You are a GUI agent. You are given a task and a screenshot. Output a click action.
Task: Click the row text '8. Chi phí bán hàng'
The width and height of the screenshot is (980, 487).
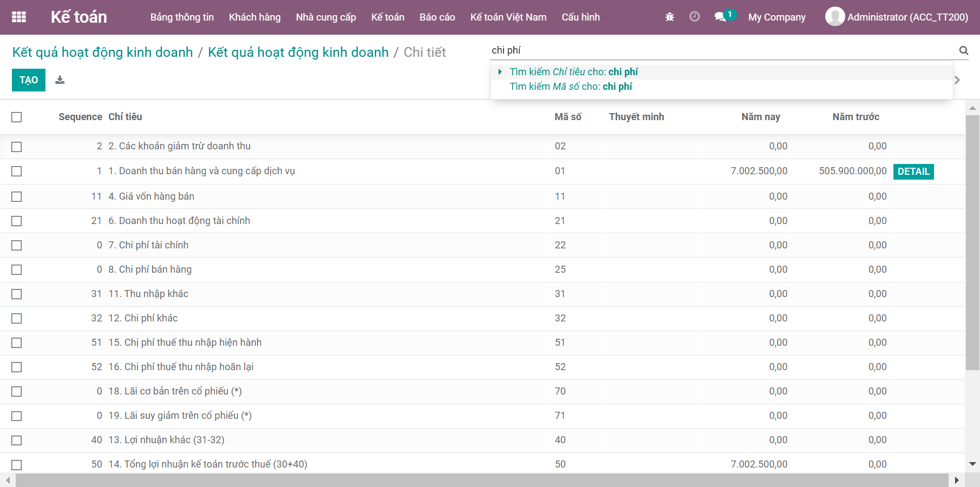(x=150, y=269)
